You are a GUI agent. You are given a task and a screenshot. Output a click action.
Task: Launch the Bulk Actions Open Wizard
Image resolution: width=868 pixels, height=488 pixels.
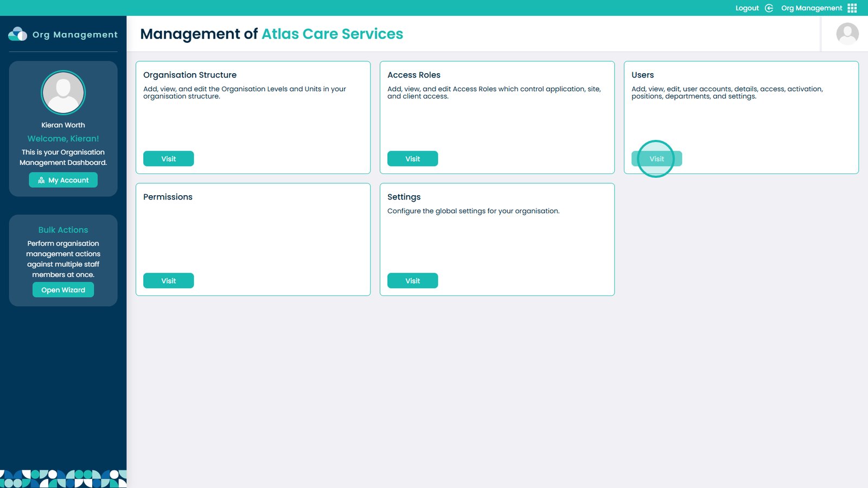[x=63, y=290]
